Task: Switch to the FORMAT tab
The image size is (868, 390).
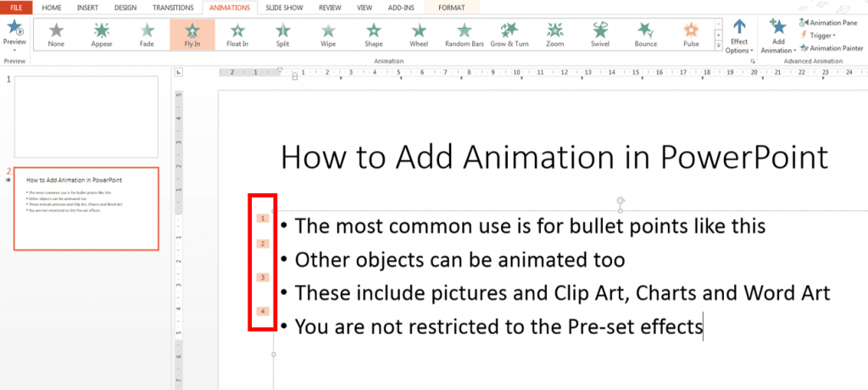Action: click(x=452, y=8)
